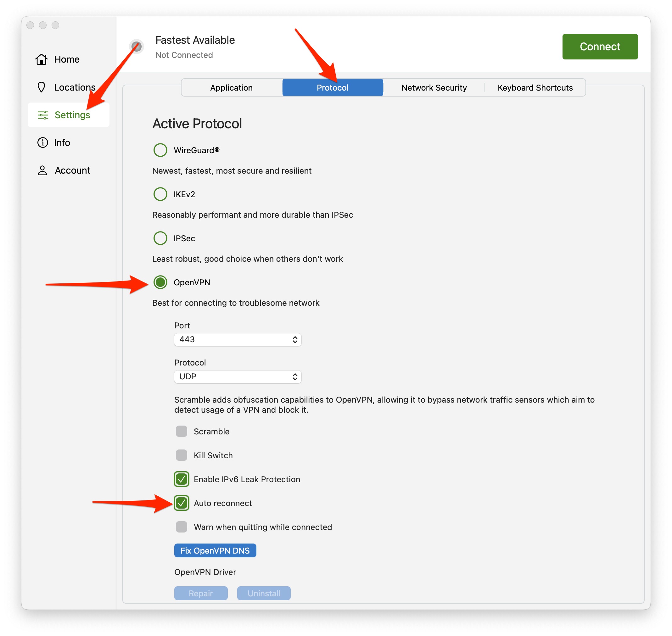This screenshot has width=672, height=636.
Task: Disable IPv6 Leak Protection
Action: tap(182, 479)
